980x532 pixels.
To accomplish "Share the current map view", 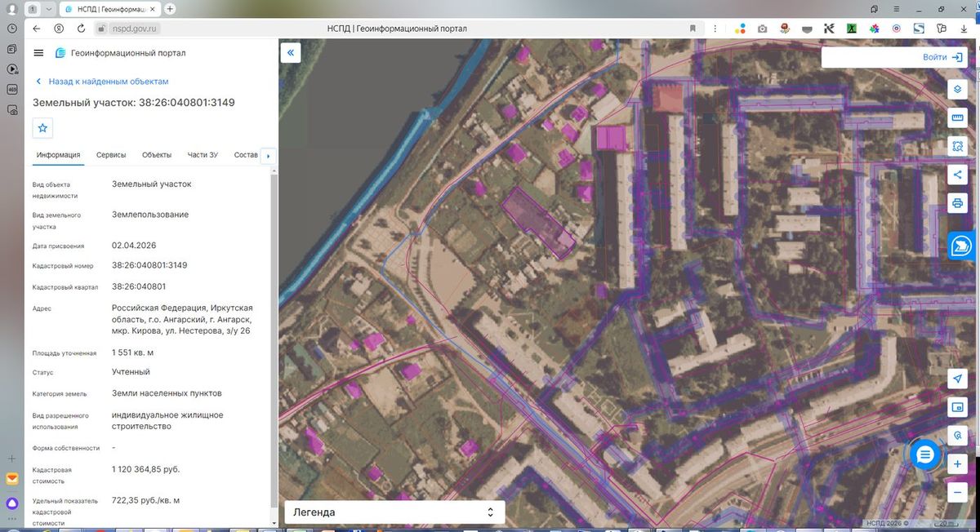I will pos(957,175).
